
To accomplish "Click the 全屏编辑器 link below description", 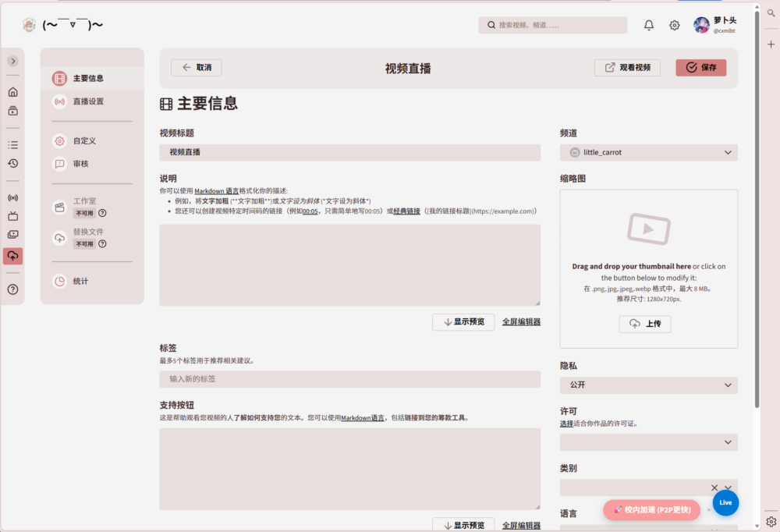I will 521,321.
